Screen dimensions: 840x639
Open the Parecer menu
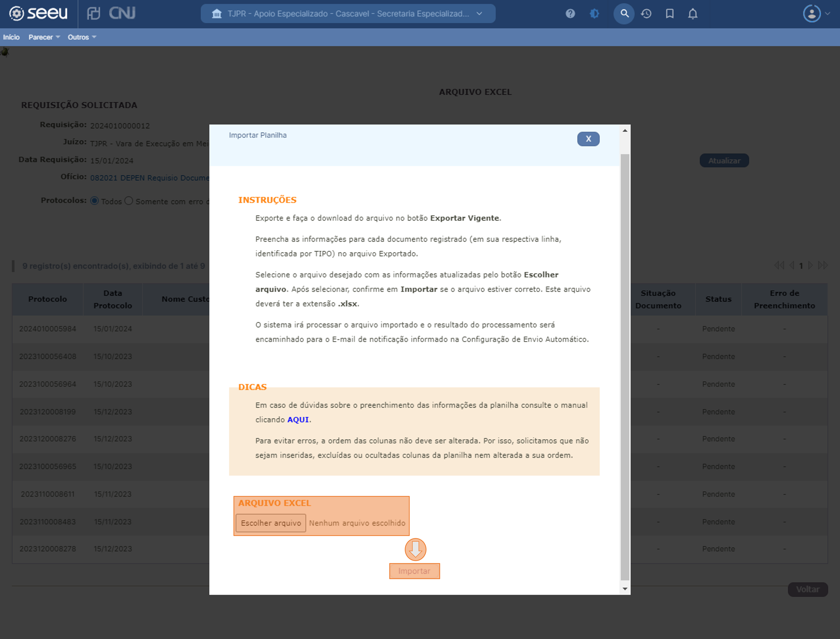point(44,37)
